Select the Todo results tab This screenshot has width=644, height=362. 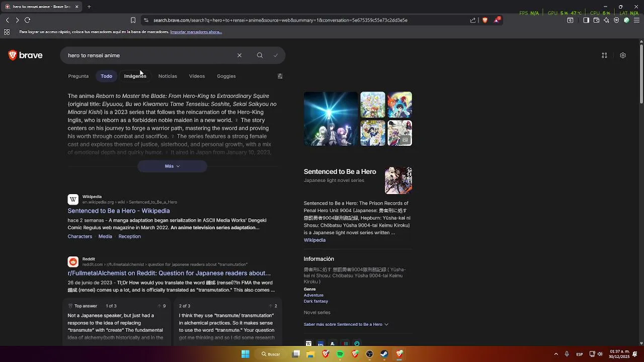[x=106, y=76]
